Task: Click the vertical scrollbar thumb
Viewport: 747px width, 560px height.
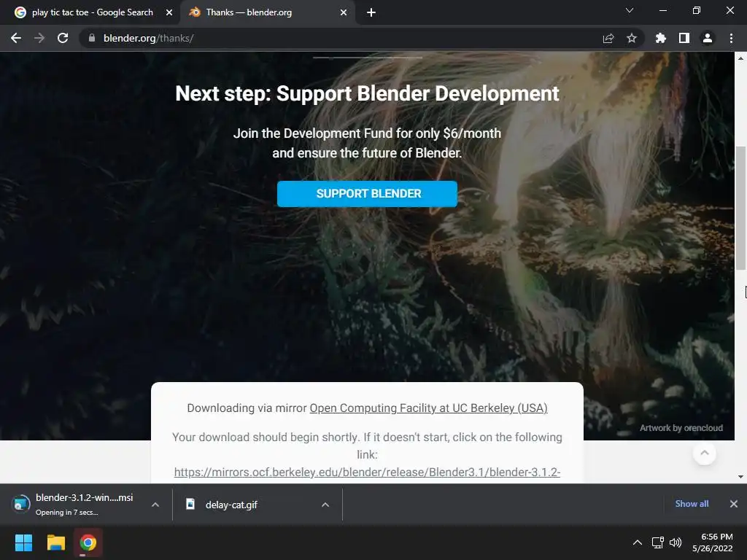Action: pyautogui.click(x=741, y=208)
